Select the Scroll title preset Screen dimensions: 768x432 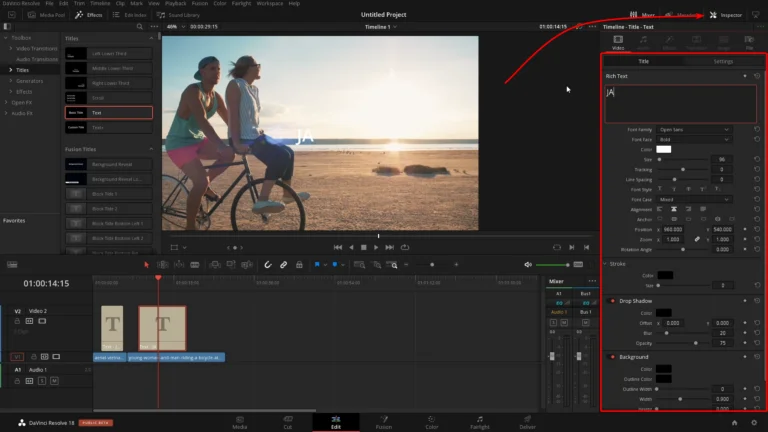(x=109, y=98)
